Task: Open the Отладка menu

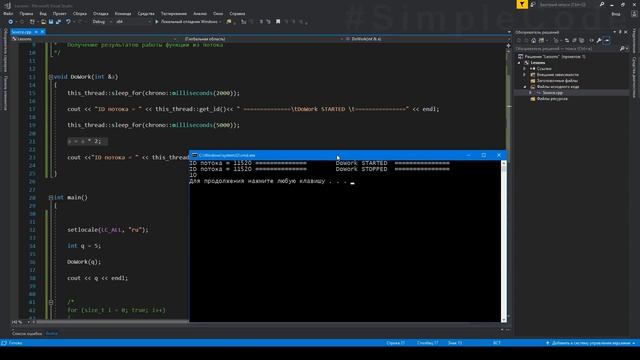Action: [x=101, y=13]
